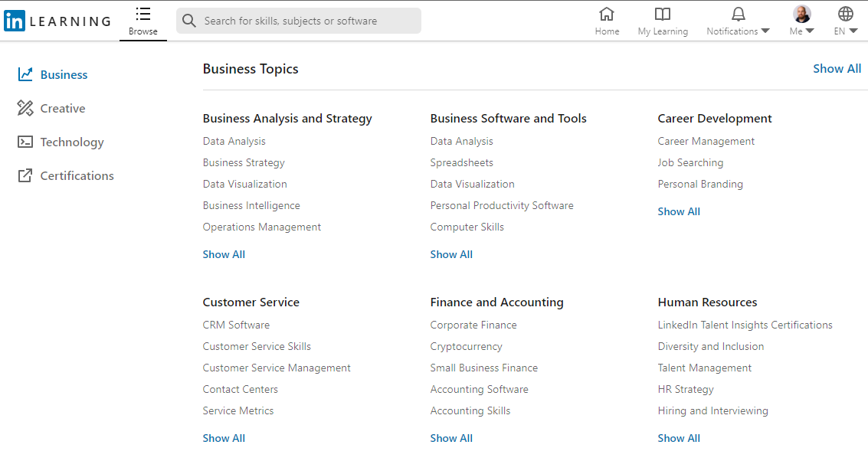Click Show All for Business Topics

click(x=837, y=69)
